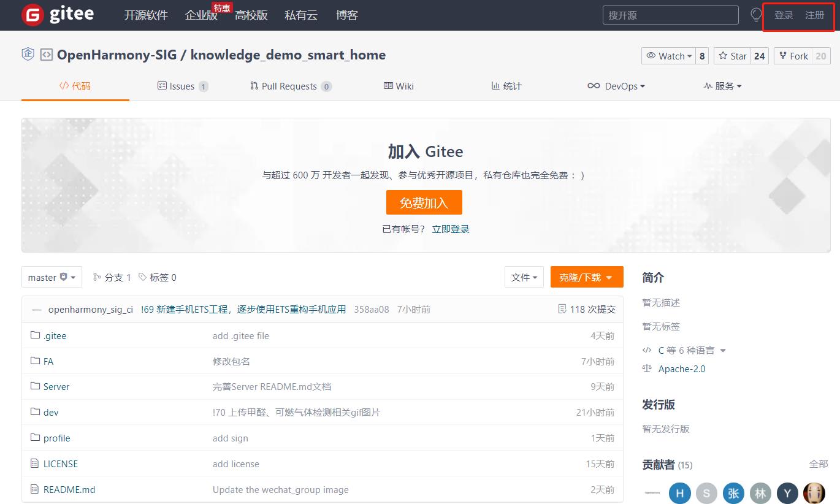The width and height of the screenshot is (840, 504).
Task: Expand the 服务 menu
Action: tap(722, 86)
